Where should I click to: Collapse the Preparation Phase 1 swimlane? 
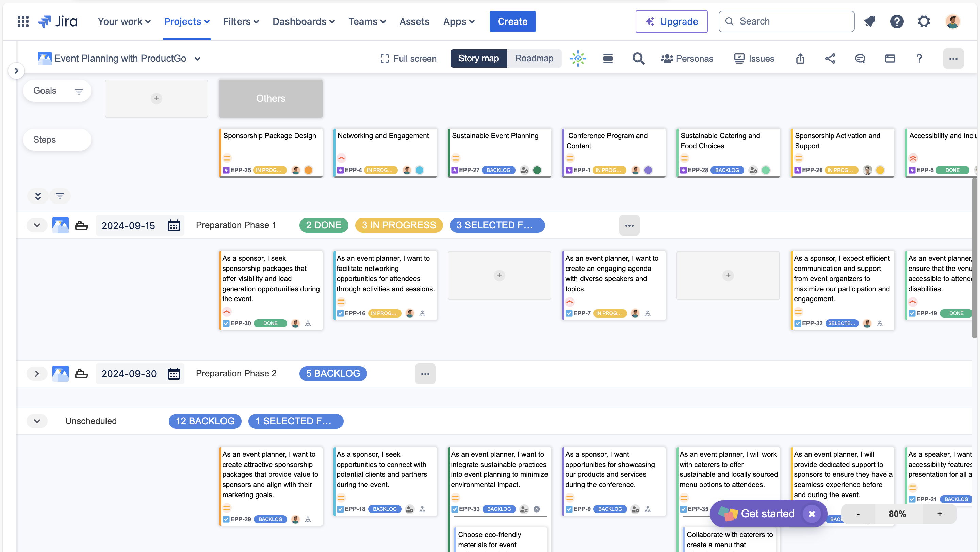(x=37, y=225)
